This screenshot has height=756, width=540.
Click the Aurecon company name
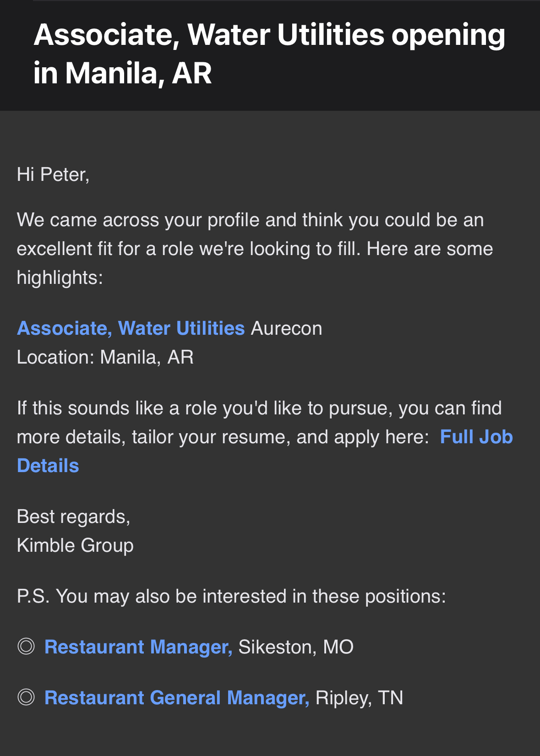[x=286, y=328]
